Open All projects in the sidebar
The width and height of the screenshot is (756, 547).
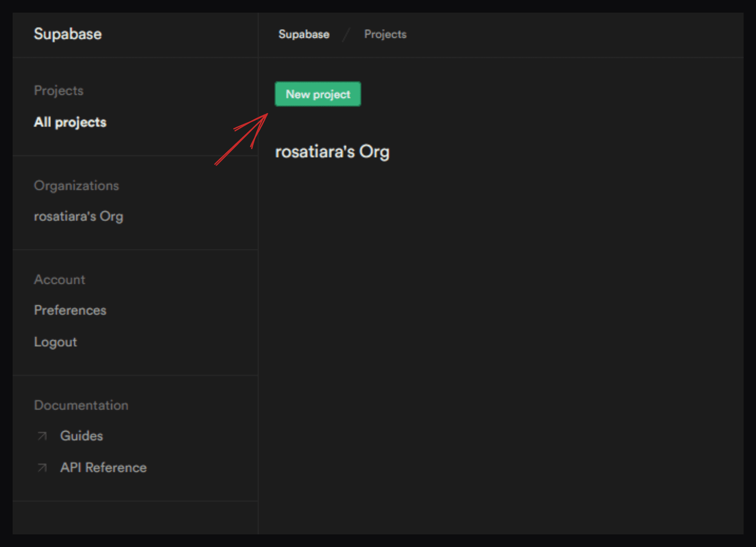70,122
